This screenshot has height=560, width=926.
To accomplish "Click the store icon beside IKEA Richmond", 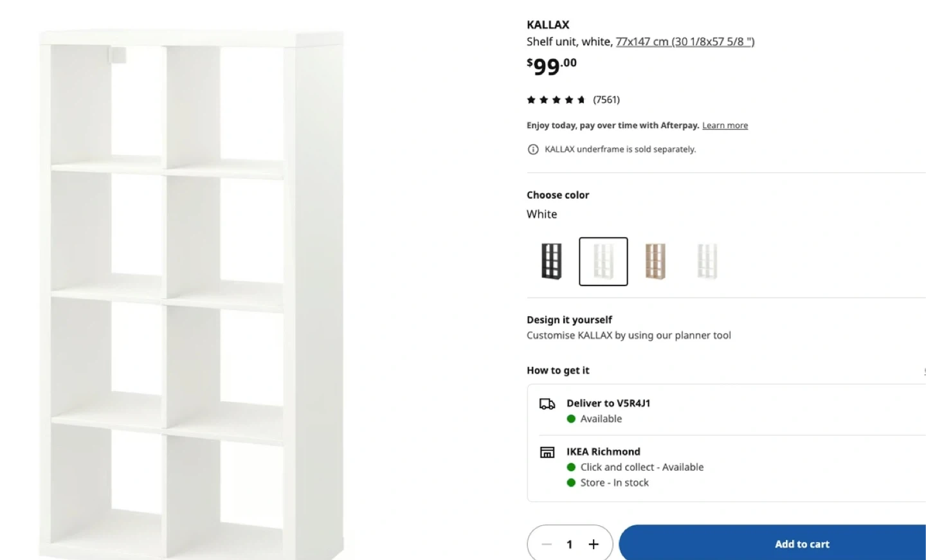I will [x=547, y=452].
